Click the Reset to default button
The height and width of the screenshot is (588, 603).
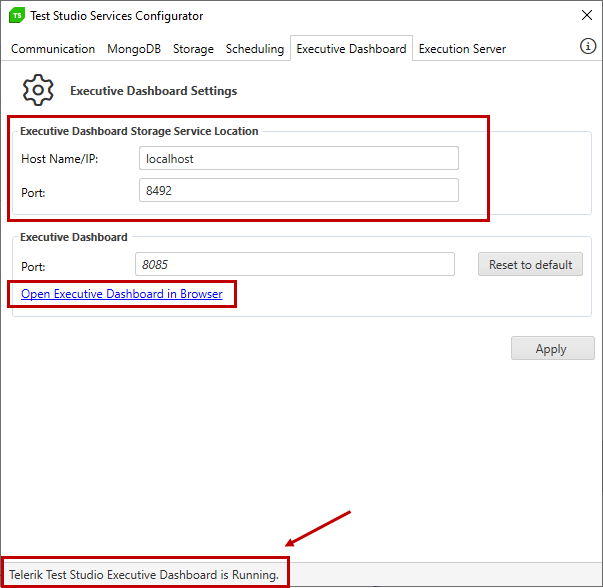click(530, 264)
